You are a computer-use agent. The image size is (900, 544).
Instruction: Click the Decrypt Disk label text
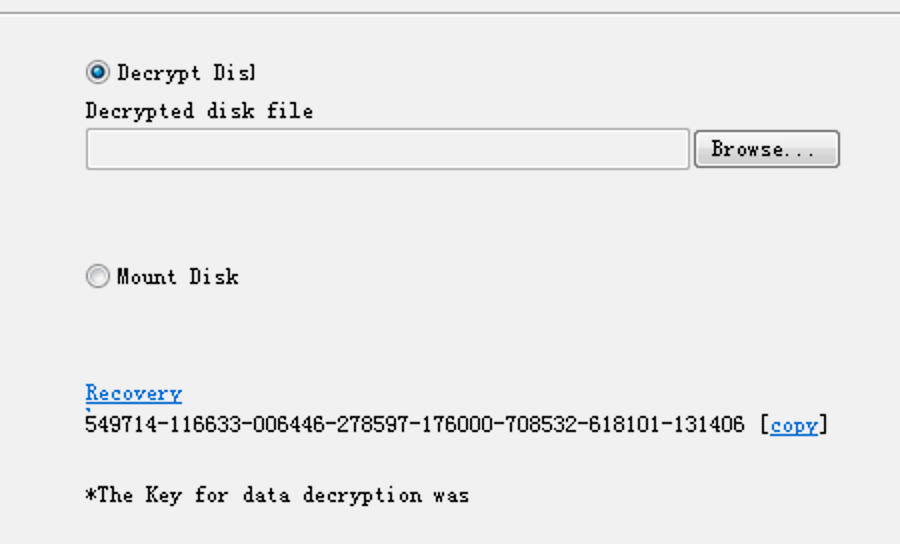click(186, 73)
